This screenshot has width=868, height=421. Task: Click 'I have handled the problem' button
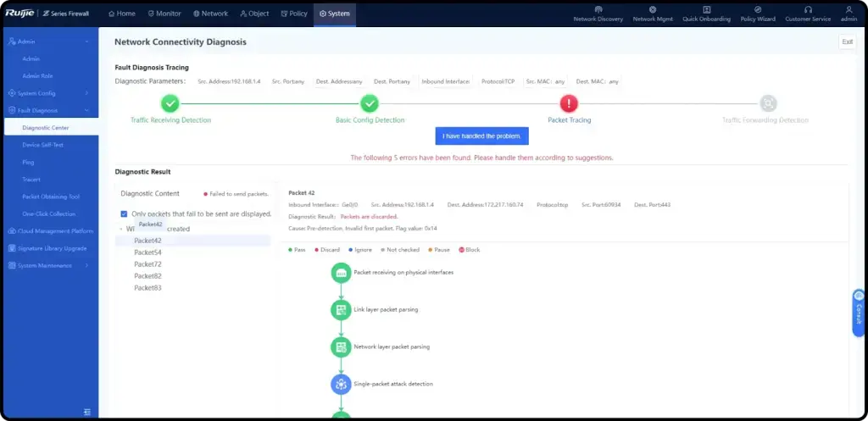click(481, 136)
